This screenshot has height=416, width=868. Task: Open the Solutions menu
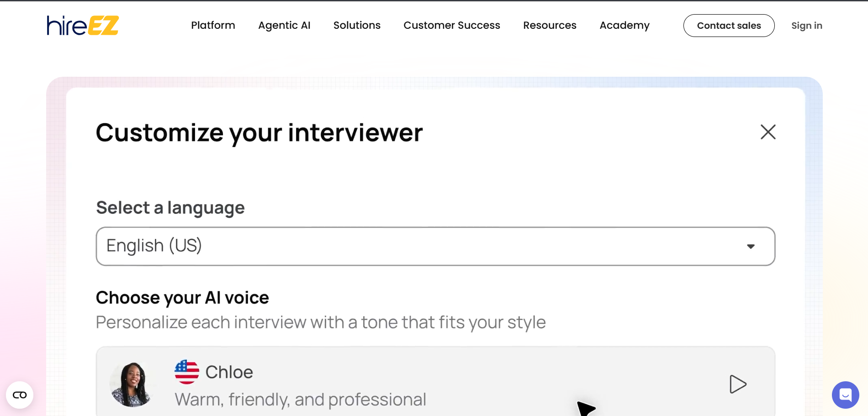coord(357,26)
